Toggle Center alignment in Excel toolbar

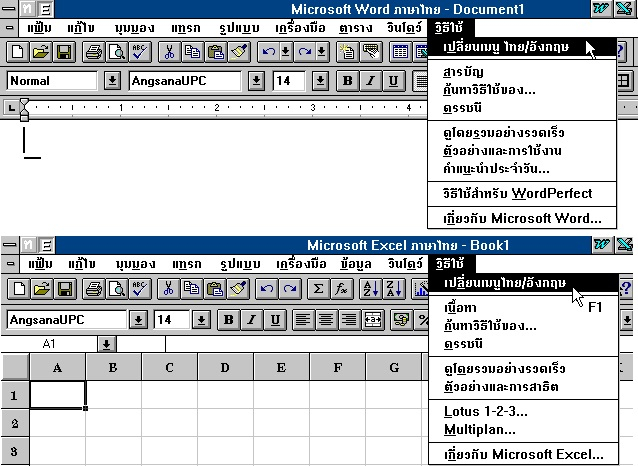point(326,320)
